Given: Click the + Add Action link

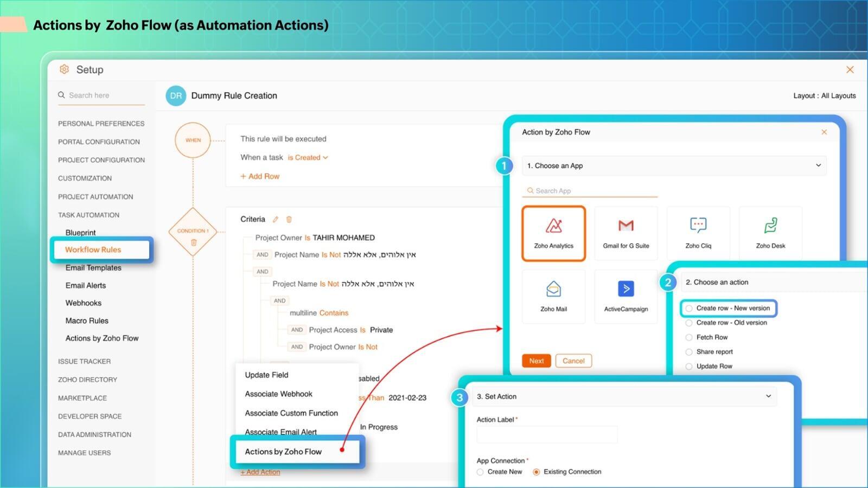Looking at the screenshot, I should [260, 472].
